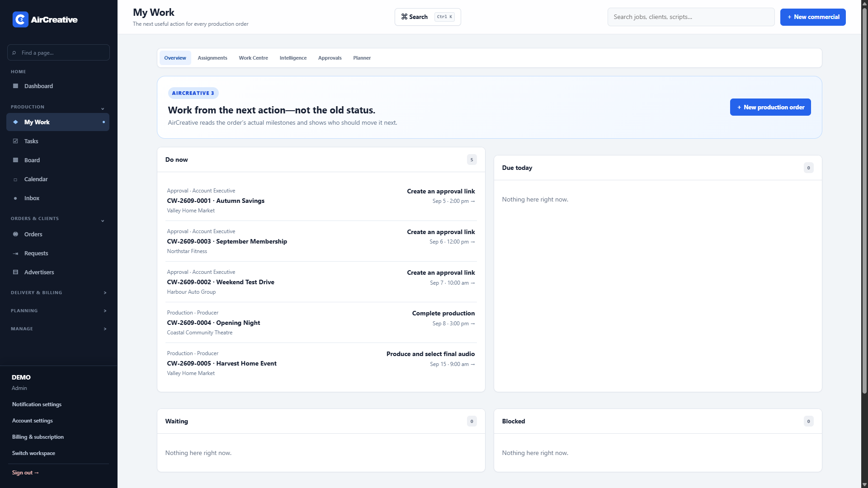Open order CW-2609-0001 Autumn Savings
The width and height of the screenshot is (868, 488).
tap(321, 201)
